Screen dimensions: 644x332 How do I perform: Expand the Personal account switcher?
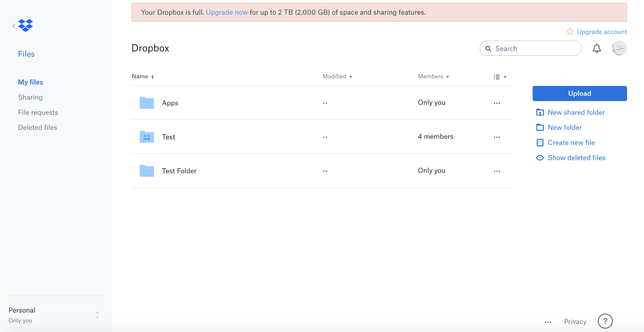pos(97,315)
